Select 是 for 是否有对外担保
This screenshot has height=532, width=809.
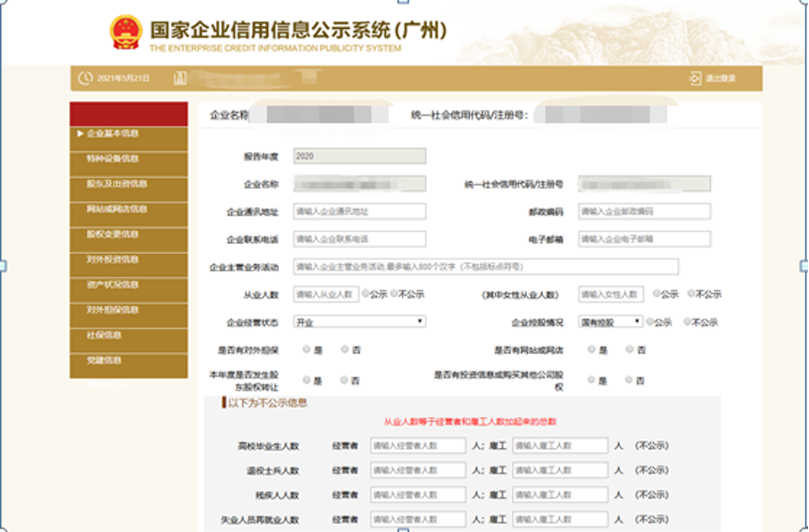tap(306, 350)
